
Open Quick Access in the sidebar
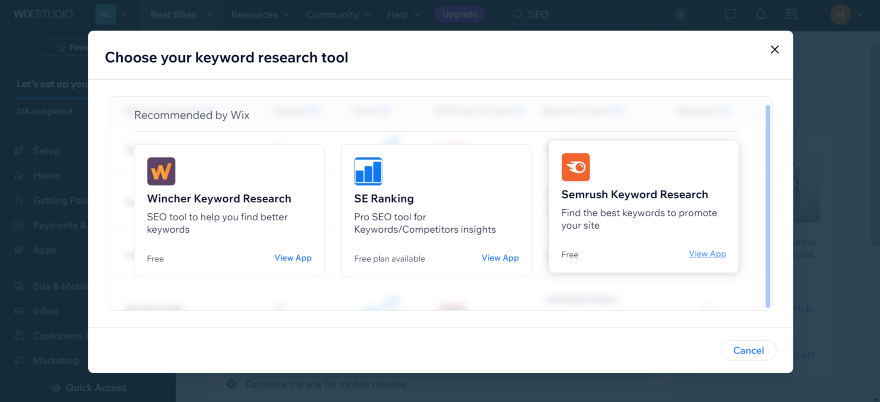pos(88,387)
